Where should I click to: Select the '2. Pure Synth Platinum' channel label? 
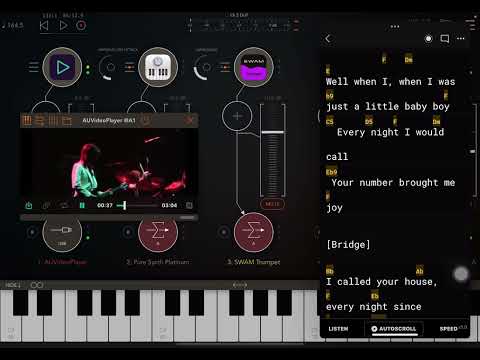pyautogui.click(x=158, y=262)
